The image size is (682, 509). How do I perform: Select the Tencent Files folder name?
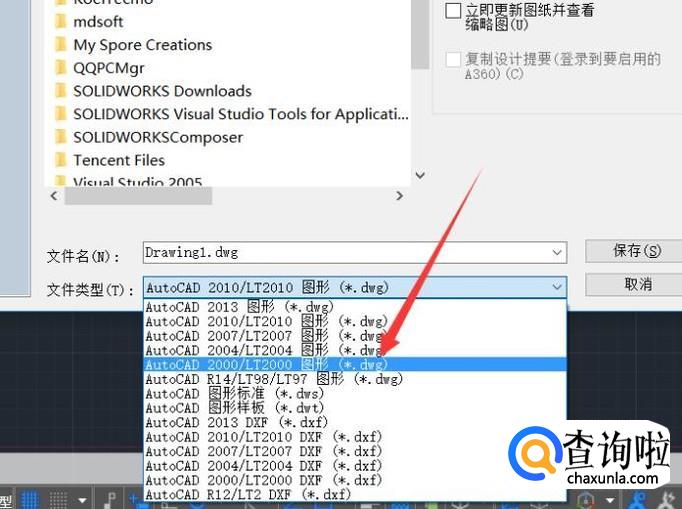119,160
